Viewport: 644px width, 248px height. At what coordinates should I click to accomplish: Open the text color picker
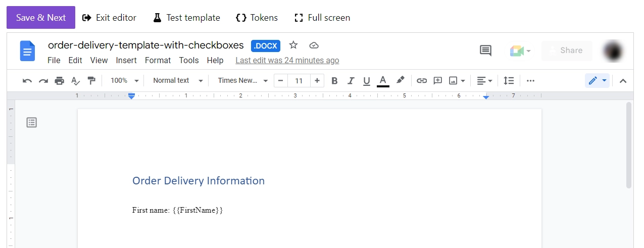pos(383,81)
